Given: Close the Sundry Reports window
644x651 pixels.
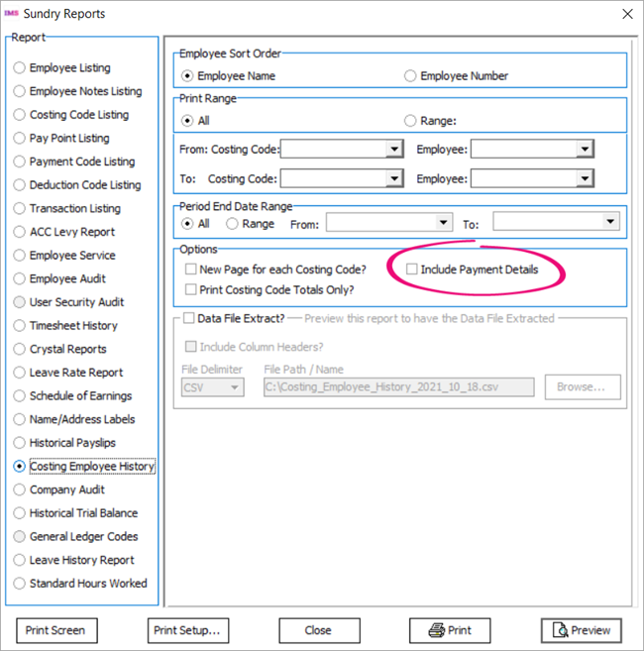Looking at the screenshot, I should click(626, 14).
